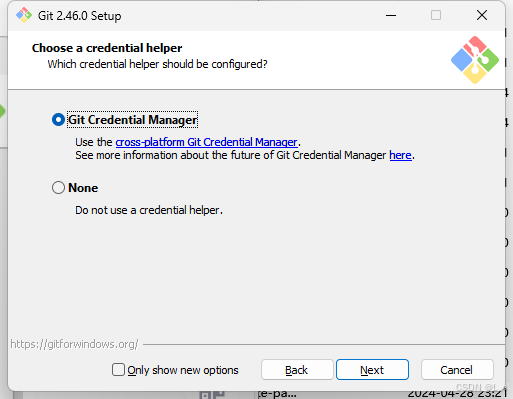Click the "Git 2.46.0 Setup" title text

click(x=79, y=16)
